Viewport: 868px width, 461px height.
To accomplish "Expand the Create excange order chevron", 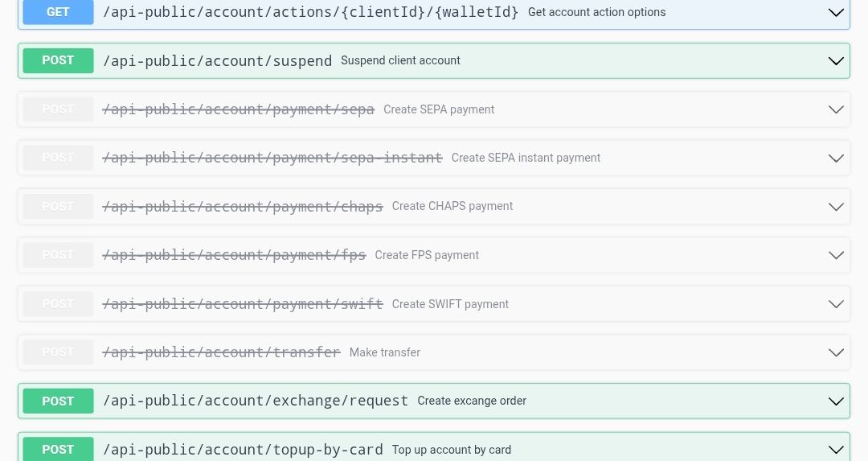I will [836, 401].
